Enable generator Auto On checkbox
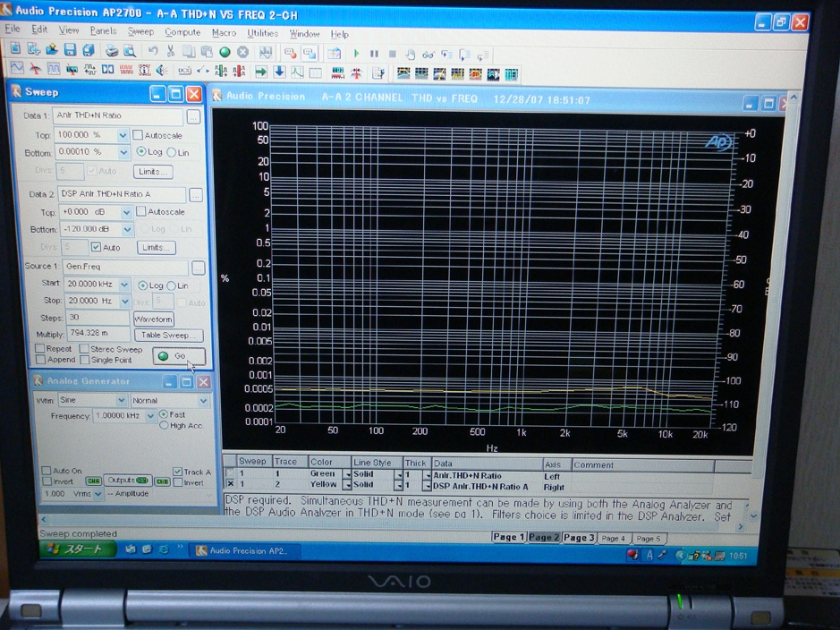This screenshot has height=630, width=840. [x=47, y=471]
